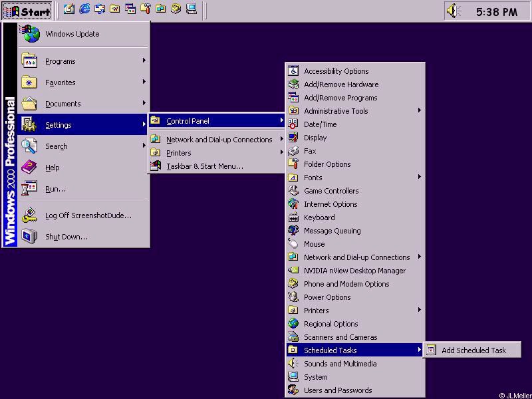
Task: Select Shut Down... in the Start menu
Action: (x=84, y=237)
